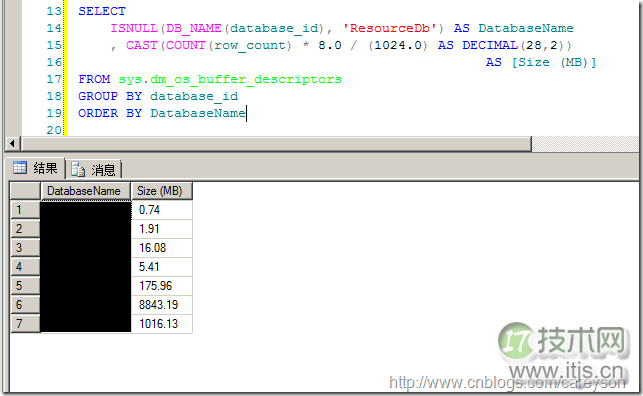Click the cell showing 175.96
This screenshot has height=396, width=643.
[x=162, y=286]
